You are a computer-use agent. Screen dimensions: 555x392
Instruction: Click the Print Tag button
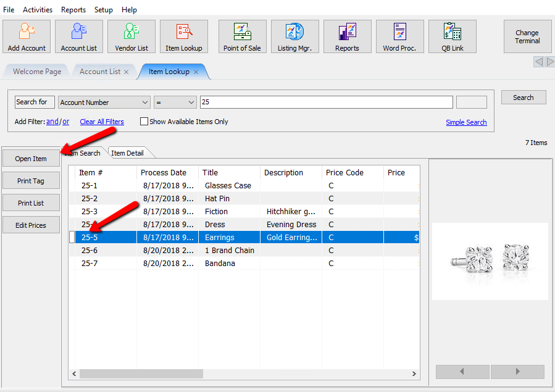click(x=31, y=181)
